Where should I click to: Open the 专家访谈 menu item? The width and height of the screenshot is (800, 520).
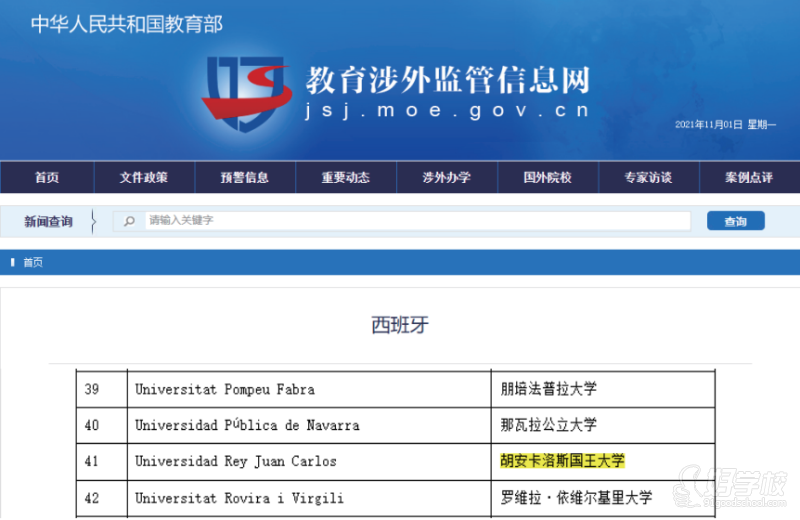(648, 178)
